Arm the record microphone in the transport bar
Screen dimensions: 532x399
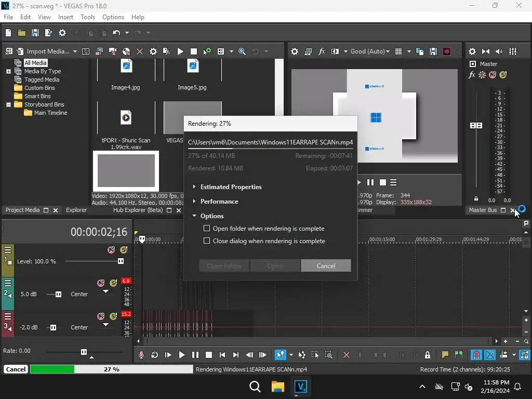pos(141,355)
